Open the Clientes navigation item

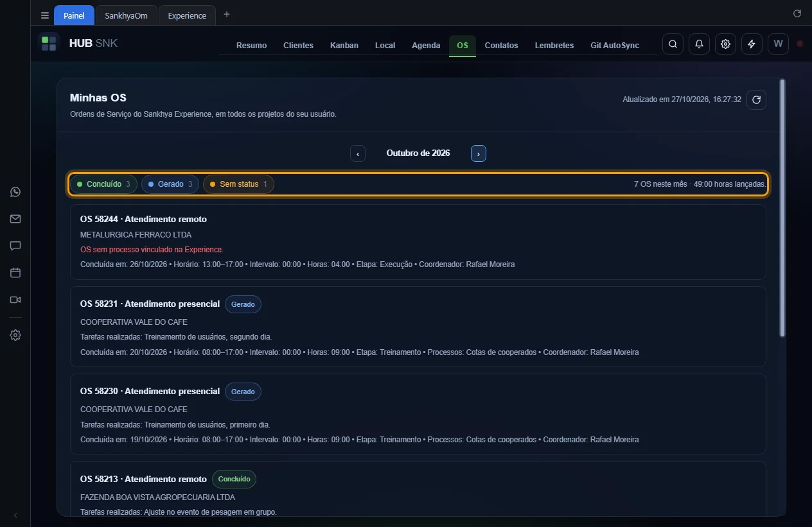pos(298,45)
